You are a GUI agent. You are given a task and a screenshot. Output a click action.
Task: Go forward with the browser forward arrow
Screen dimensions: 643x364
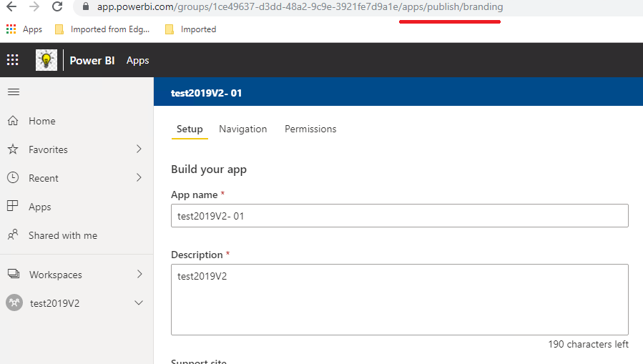tap(34, 6)
